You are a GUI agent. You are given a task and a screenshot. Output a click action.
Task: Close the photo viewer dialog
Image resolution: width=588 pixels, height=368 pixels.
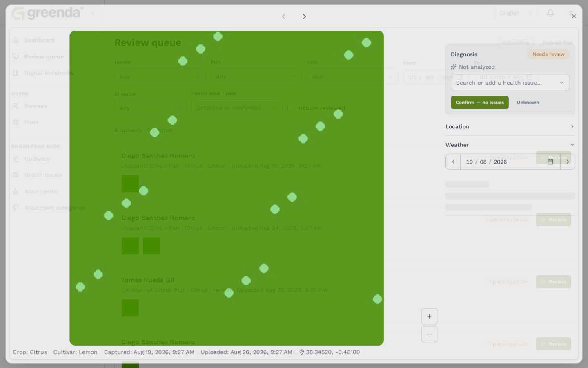[574, 16]
